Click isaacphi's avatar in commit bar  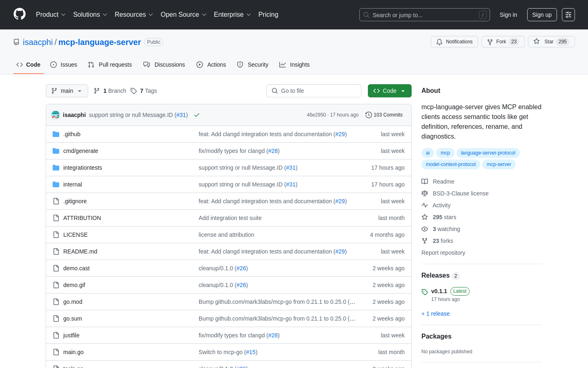click(56, 115)
